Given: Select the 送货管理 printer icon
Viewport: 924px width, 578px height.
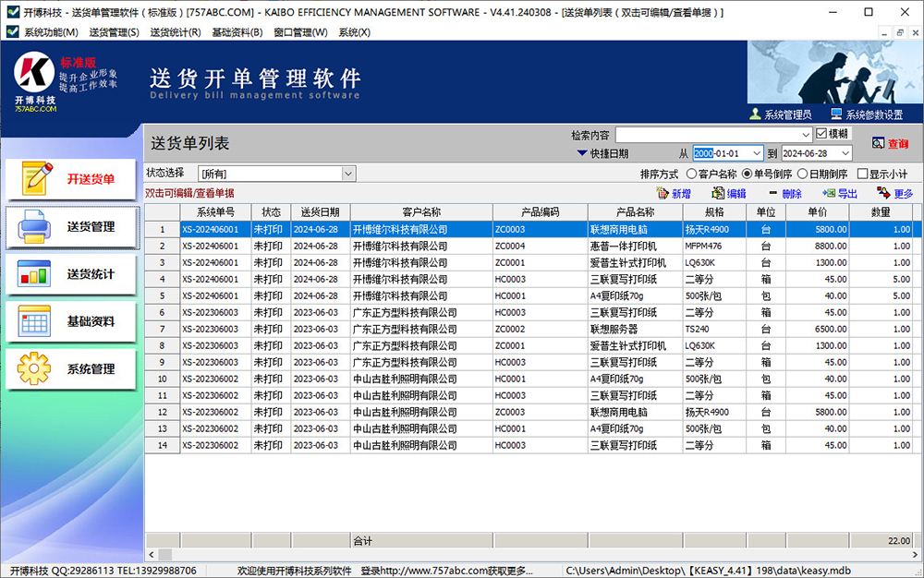Looking at the screenshot, I should tap(33, 226).
